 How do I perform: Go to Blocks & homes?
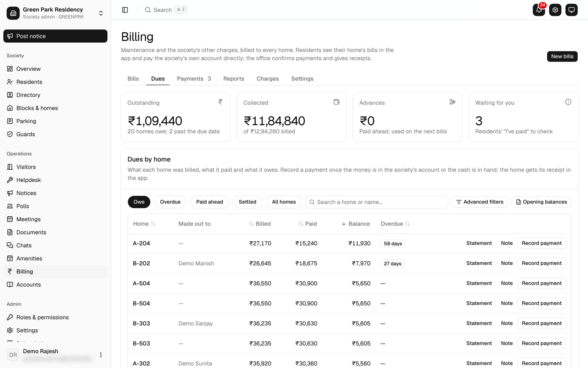(x=55, y=108)
